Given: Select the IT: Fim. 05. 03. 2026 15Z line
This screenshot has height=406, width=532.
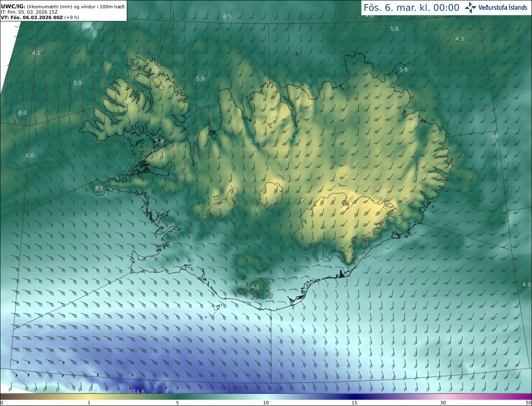Looking at the screenshot, I should 29,12.
